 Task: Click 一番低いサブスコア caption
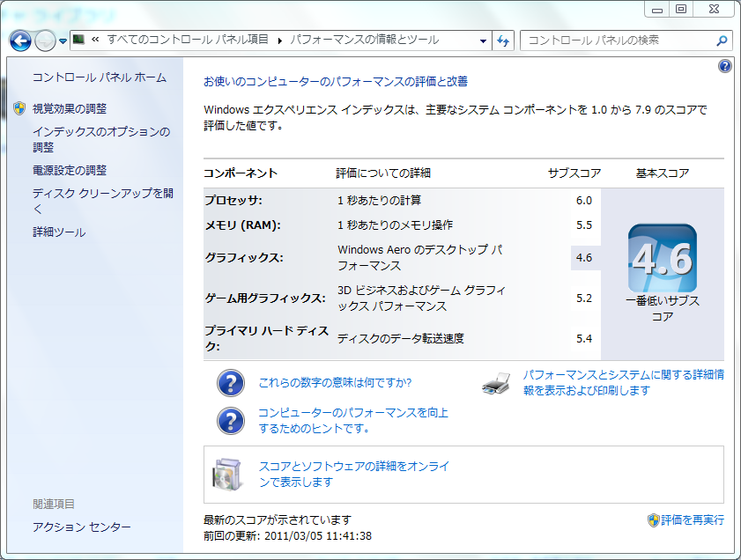[662, 308]
